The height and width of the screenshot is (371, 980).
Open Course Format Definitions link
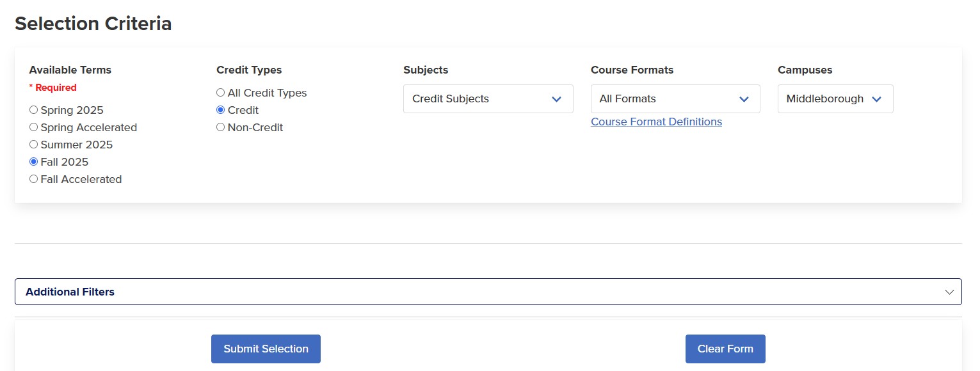click(656, 122)
